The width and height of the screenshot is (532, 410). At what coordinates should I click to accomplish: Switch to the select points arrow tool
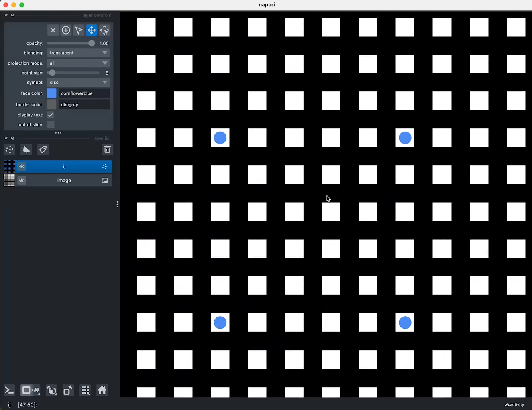(x=79, y=30)
